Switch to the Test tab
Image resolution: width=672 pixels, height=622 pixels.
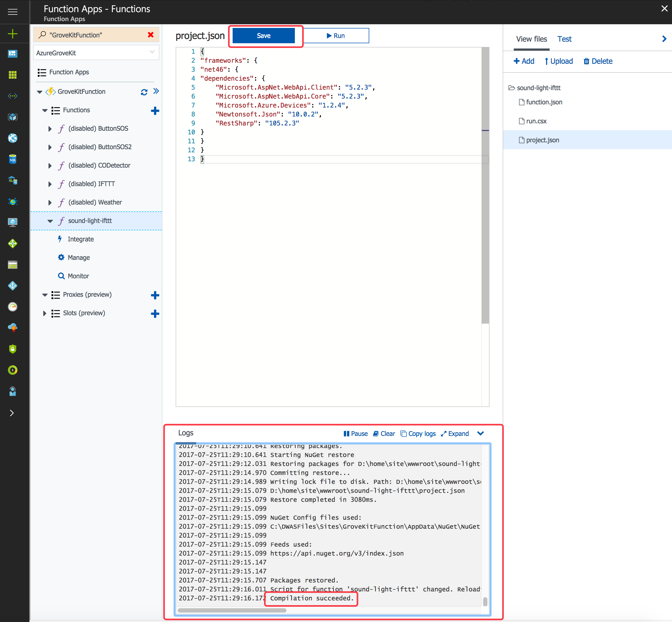click(564, 39)
